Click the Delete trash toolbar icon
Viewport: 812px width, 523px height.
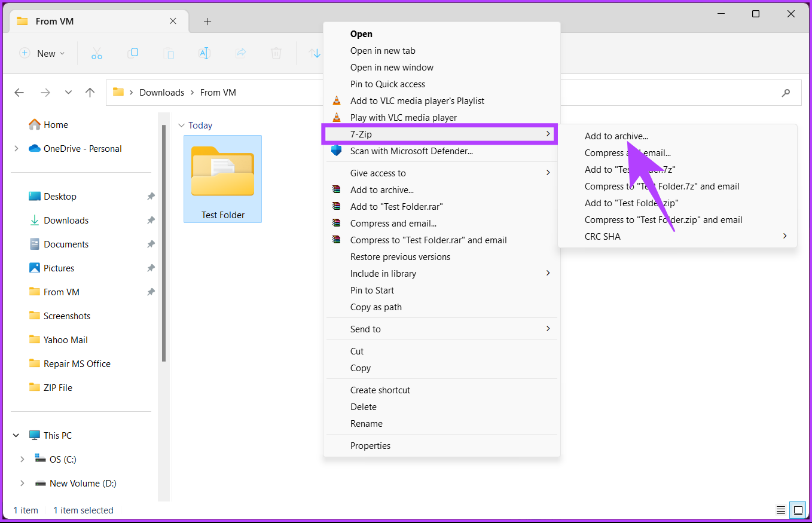coord(276,53)
